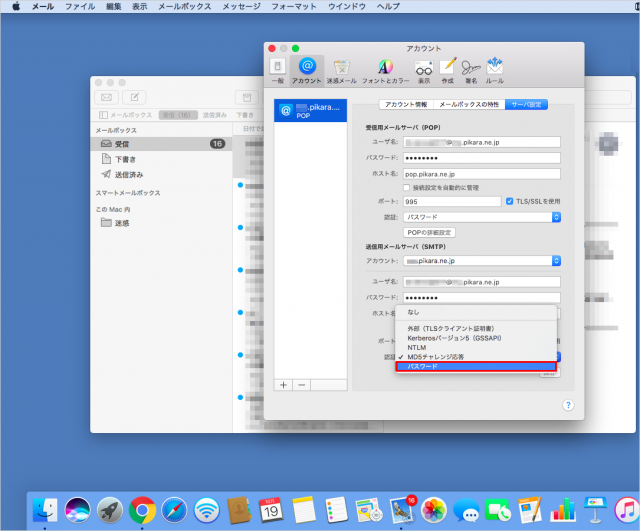Choose 外部 (TLSクライアント証明書) option
This screenshot has width=640, height=531.
(476, 329)
